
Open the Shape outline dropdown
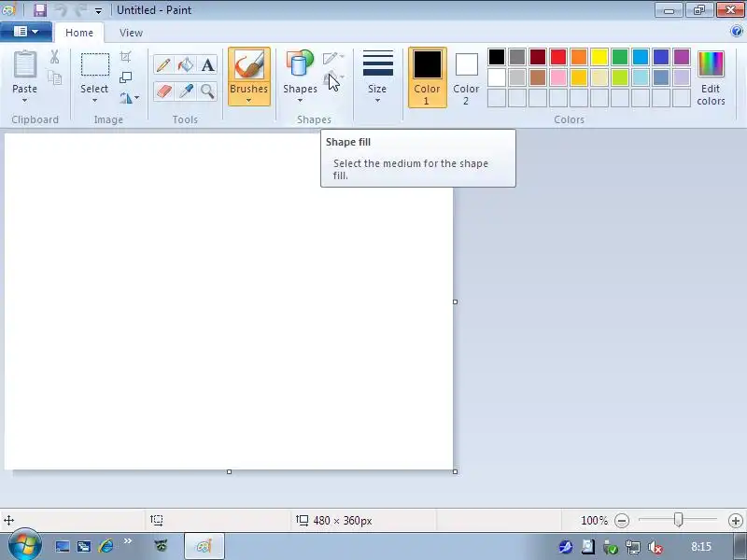pos(333,58)
